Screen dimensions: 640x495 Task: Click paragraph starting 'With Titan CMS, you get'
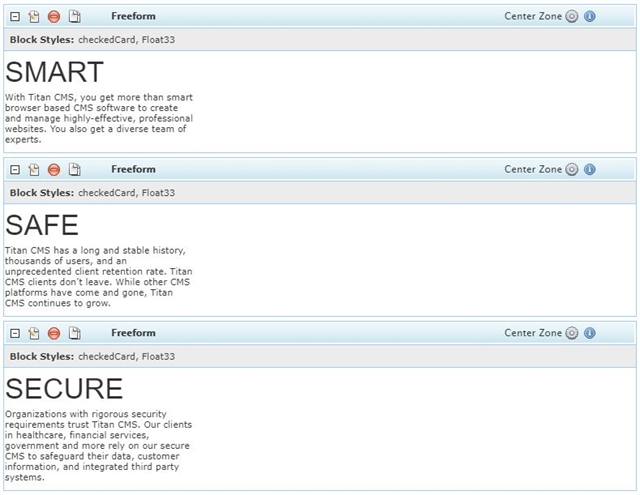99,118
